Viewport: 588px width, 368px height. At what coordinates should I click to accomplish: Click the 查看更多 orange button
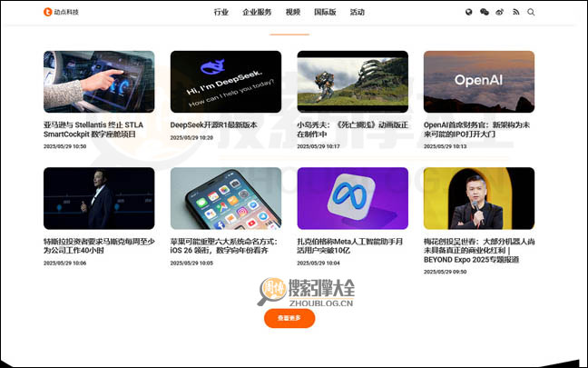coord(289,318)
